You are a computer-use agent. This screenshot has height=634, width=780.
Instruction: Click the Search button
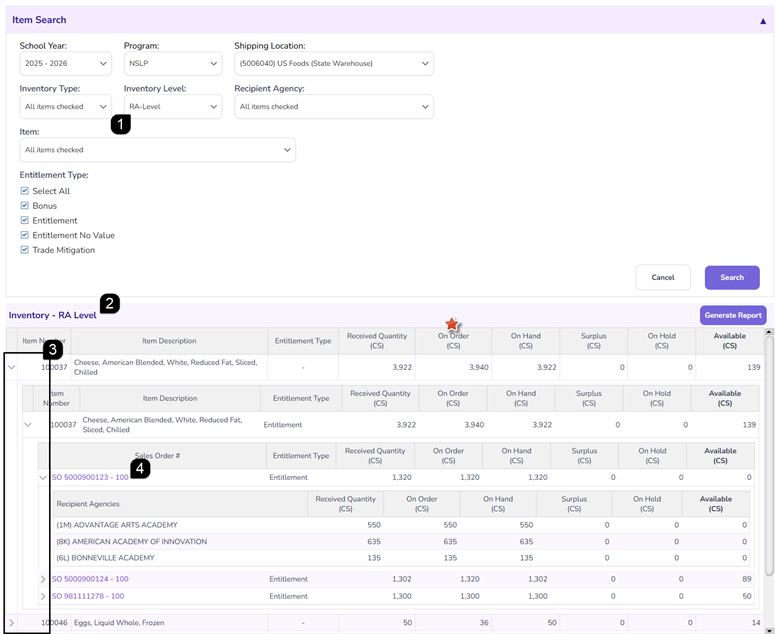732,277
